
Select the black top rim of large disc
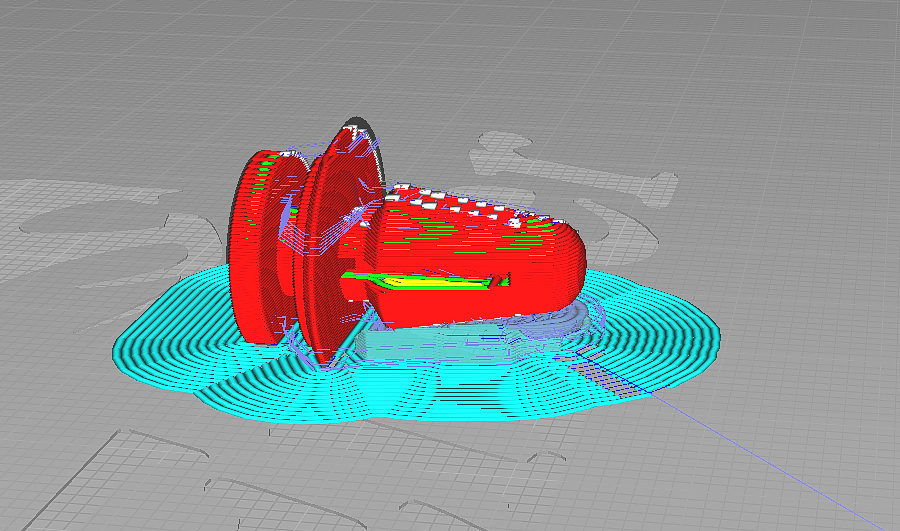pyautogui.click(x=355, y=124)
